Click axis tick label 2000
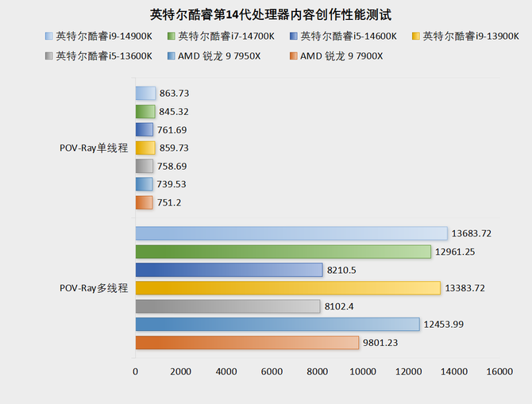 click(x=181, y=371)
